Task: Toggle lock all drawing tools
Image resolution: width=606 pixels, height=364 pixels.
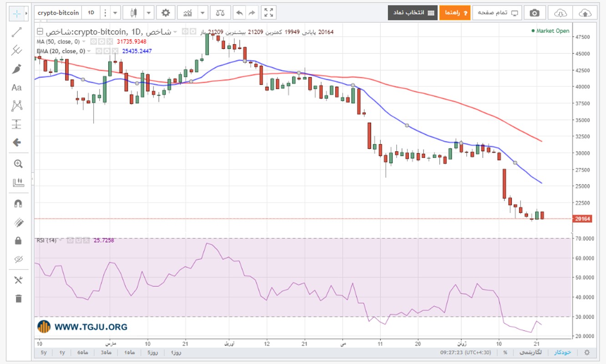Action: click(18, 240)
